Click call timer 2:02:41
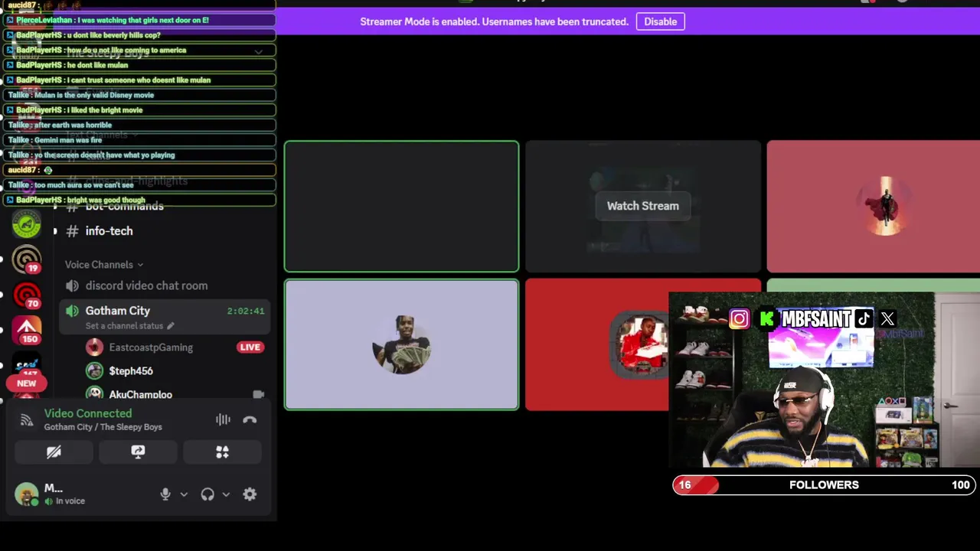Screen dimensions: 980x551 [x=246, y=311]
